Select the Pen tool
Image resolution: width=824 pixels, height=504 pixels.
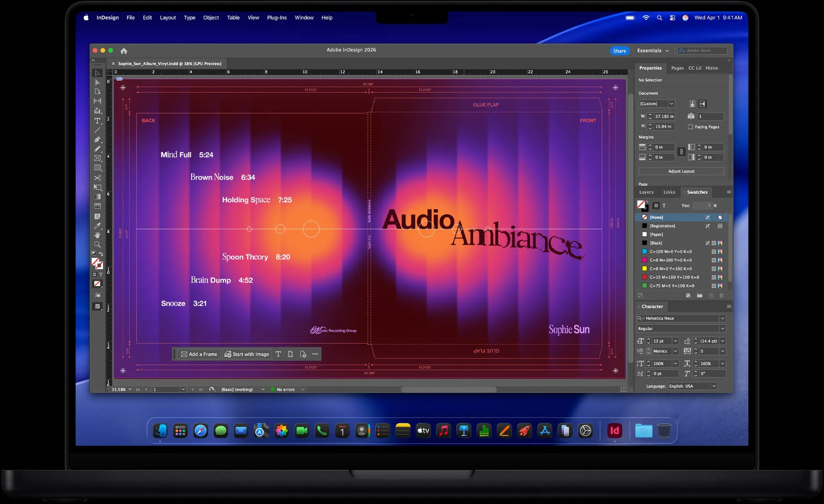[98, 139]
